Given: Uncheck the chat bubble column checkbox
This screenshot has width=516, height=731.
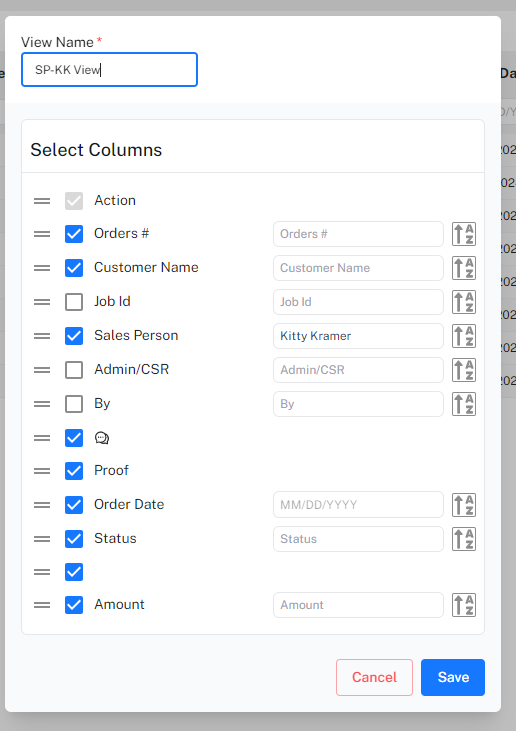Looking at the screenshot, I should coord(74,438).
